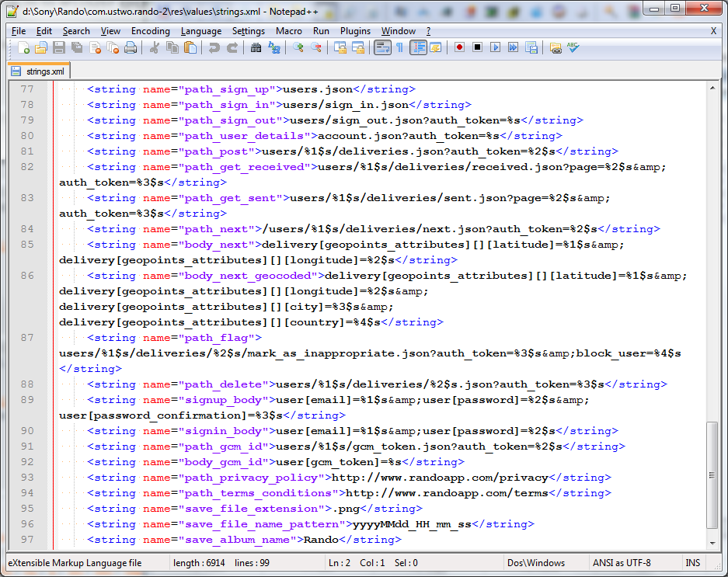Click the Redo arrow icon
Viewport: 728px width, 577px height.
232,47
